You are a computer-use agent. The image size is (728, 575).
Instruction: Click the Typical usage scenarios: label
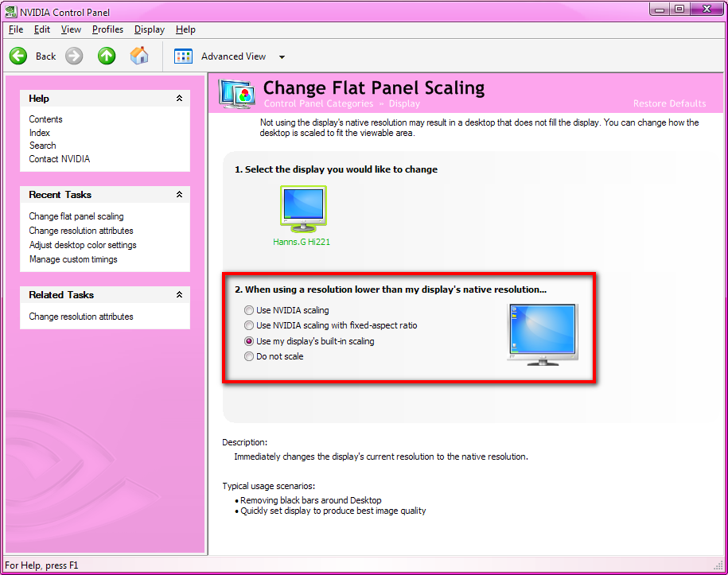pos(268,486)
